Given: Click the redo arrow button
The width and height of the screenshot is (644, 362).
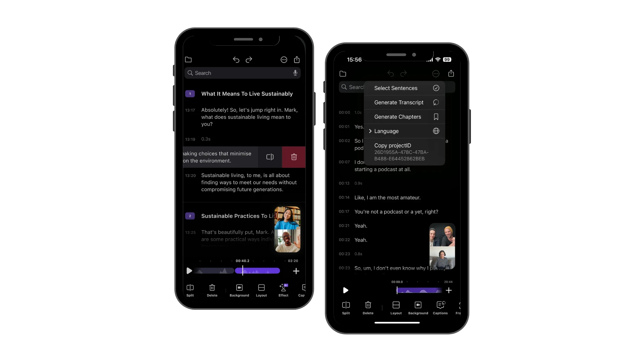Looking at the screenshot, I should 249,59.
